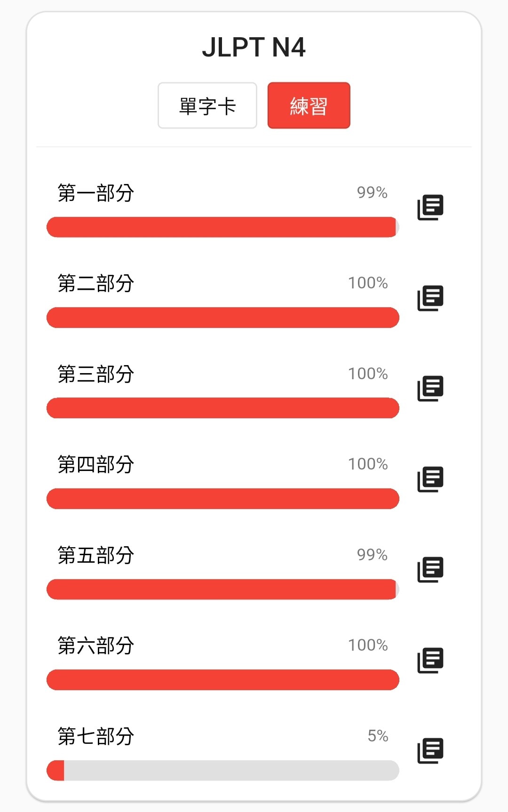The height and width of the screenshot is (812, 508).
Task: Click the 第一部分 99% progress bar
Action: click(x=223, y=227)
